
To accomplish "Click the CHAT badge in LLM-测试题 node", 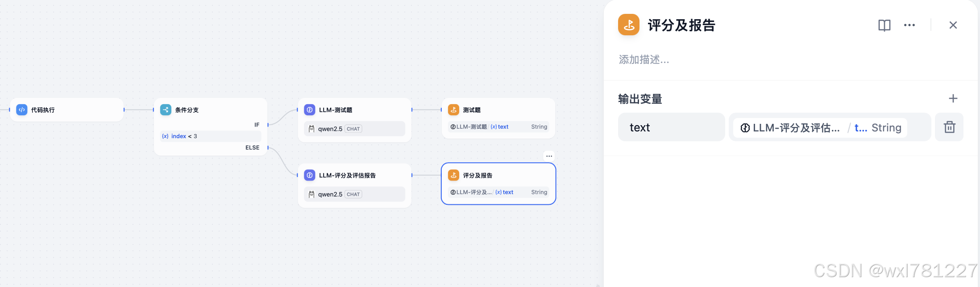I will tap(353, 129).
